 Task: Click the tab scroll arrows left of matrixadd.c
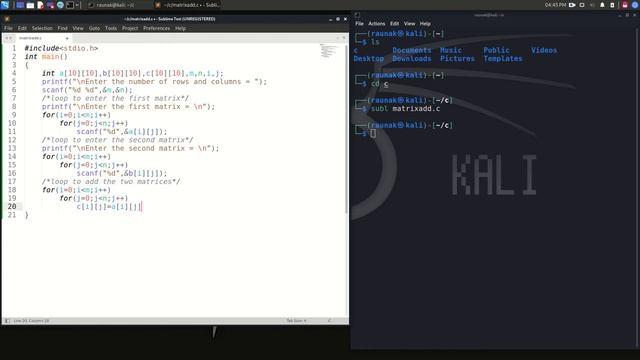[x=9, y=38]
